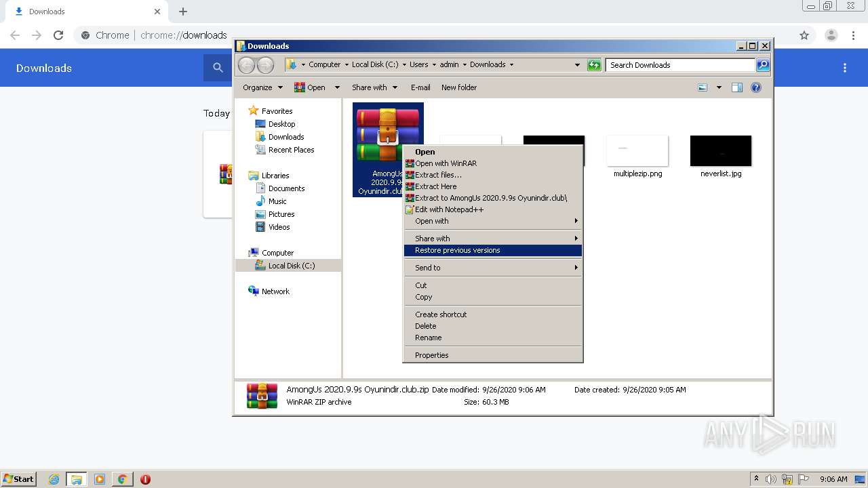Open the Documents library

point(286,188)
